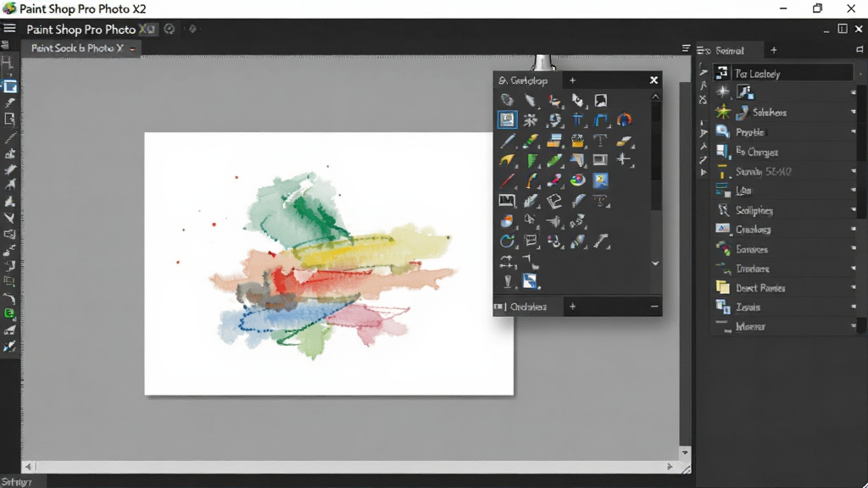Choose the orange and blue sphere icon in palette

(507, 221)
